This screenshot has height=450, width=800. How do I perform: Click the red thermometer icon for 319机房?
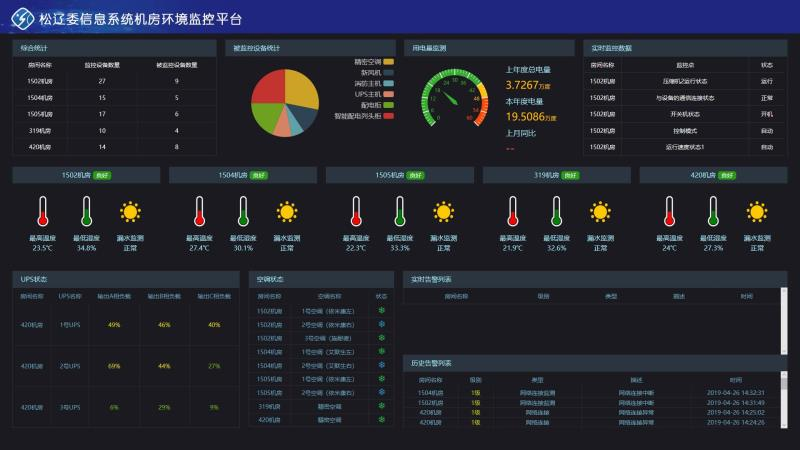(x=513, y=211)
